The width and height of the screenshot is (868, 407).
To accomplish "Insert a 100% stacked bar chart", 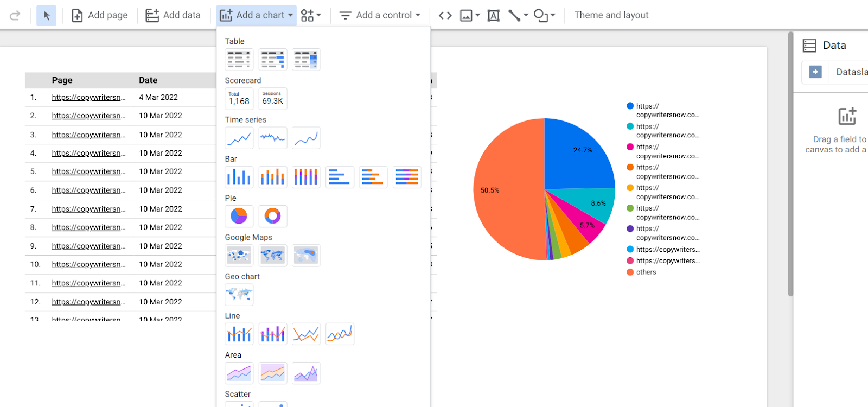I will pos(407,177).
